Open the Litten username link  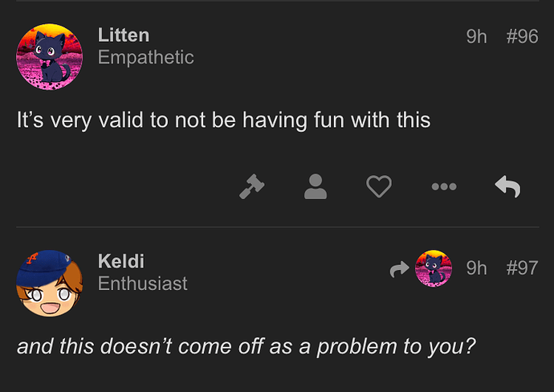124,35
